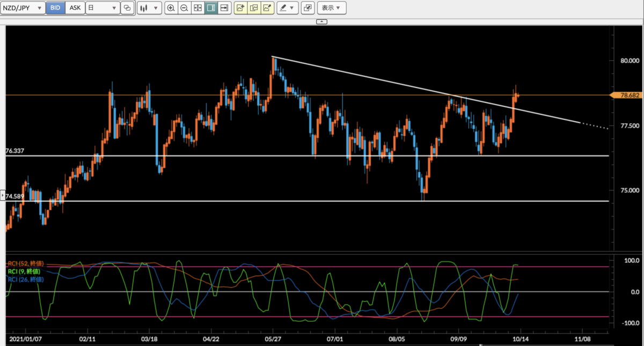Jump to latest bar icon

click(224, 8)
